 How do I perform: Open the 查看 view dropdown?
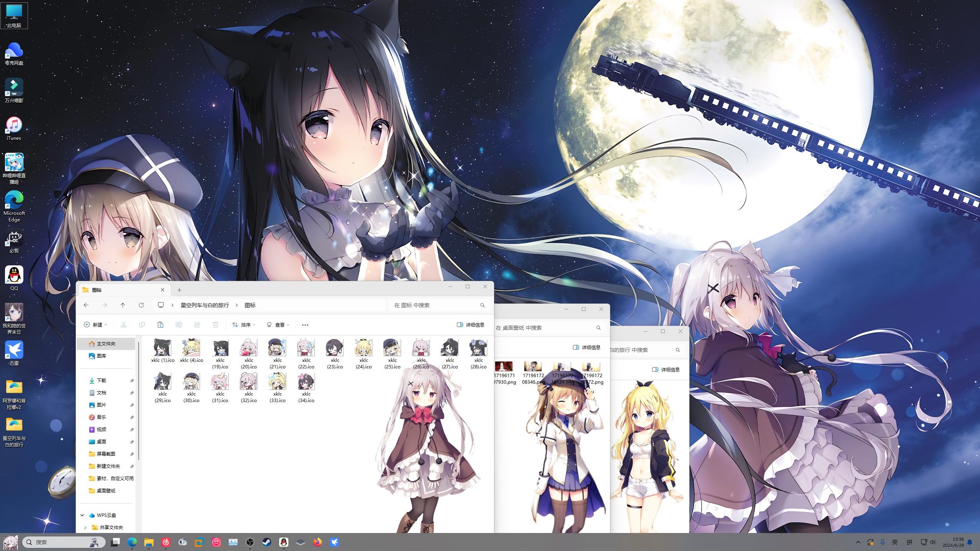(x=278, y=325)
